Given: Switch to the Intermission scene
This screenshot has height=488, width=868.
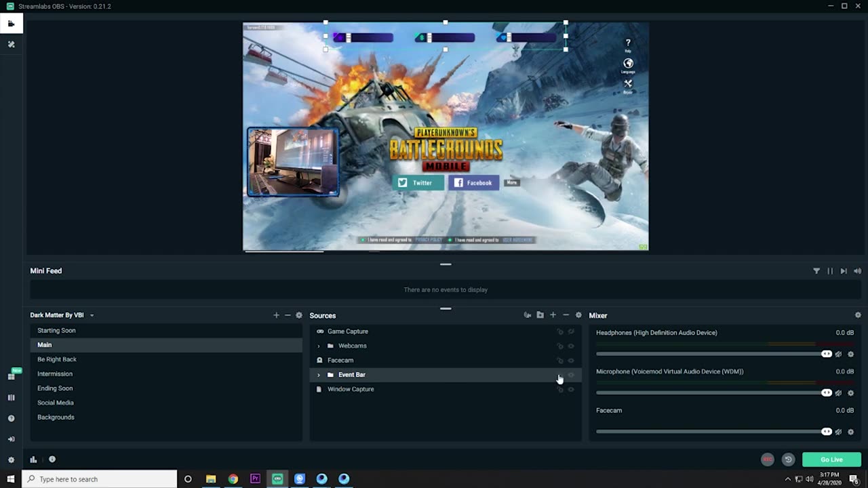Looking at the screenshot, I should pyautogui.click(x=166, y=374).
